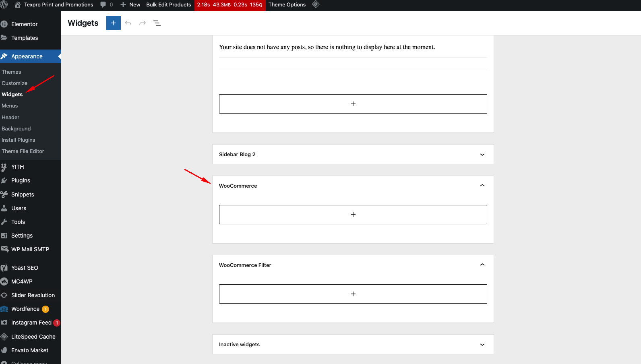This screenshot has height=364, width=641.
Task: Expand the Sidebar Blog 2 widget area
Action: pos(482,155)
